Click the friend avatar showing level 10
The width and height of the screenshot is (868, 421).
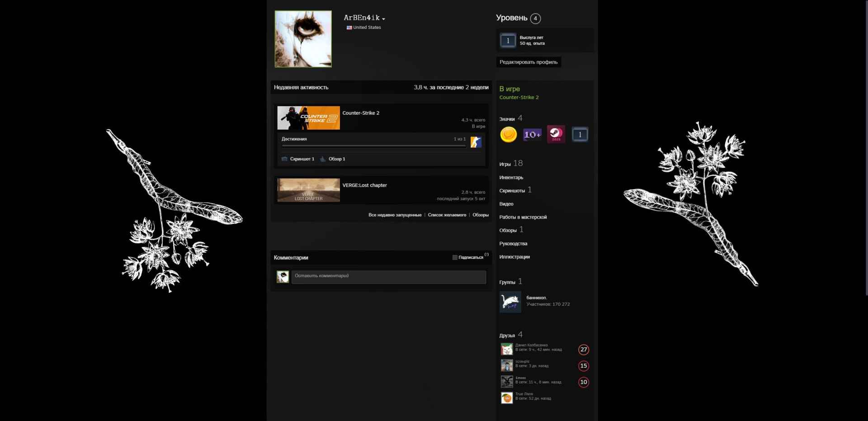pyautogui.click(x=507, y=382)
